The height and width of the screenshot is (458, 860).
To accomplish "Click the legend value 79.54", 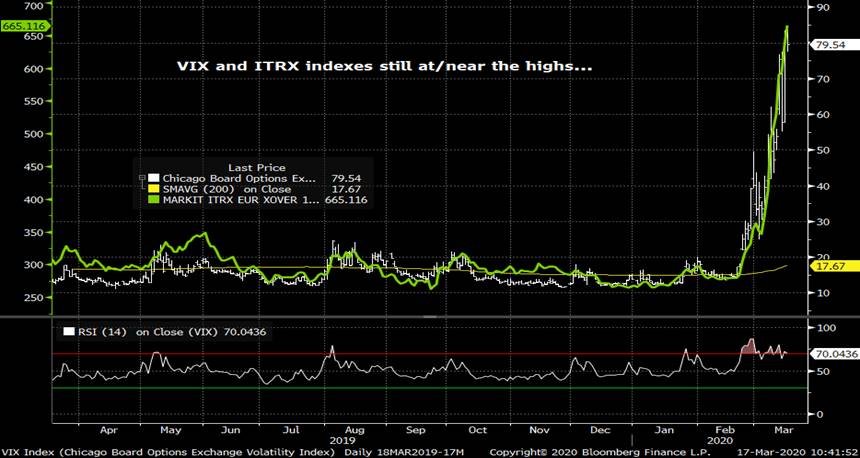I will 346,178.
